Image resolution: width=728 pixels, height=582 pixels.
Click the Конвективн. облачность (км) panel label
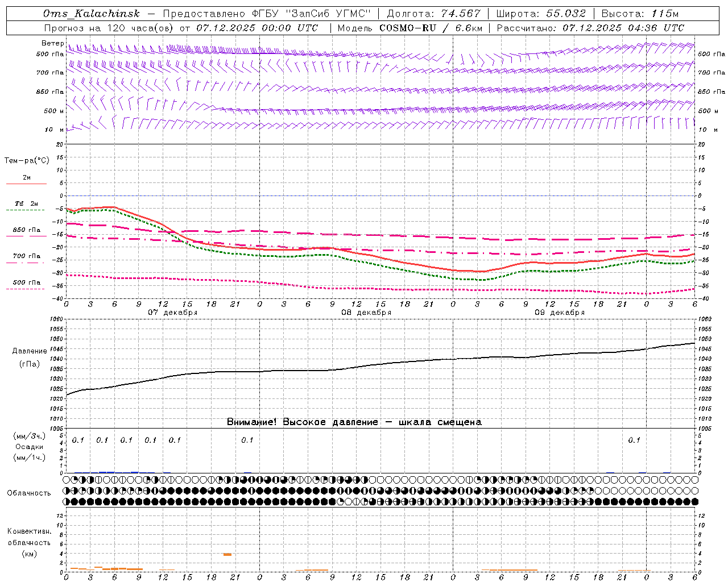coord(30,543)
